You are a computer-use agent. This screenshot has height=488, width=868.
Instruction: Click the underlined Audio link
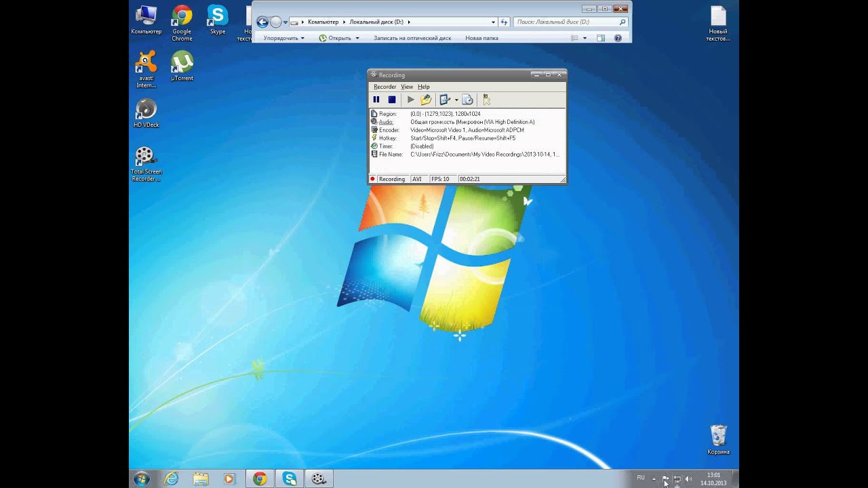click(x=386, y=122)
